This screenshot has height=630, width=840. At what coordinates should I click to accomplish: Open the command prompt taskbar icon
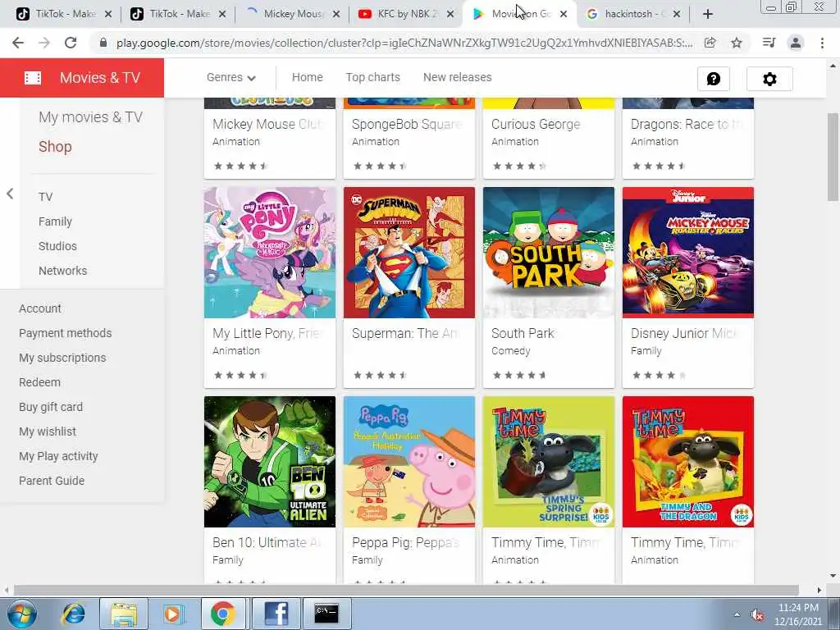[326, 614]
